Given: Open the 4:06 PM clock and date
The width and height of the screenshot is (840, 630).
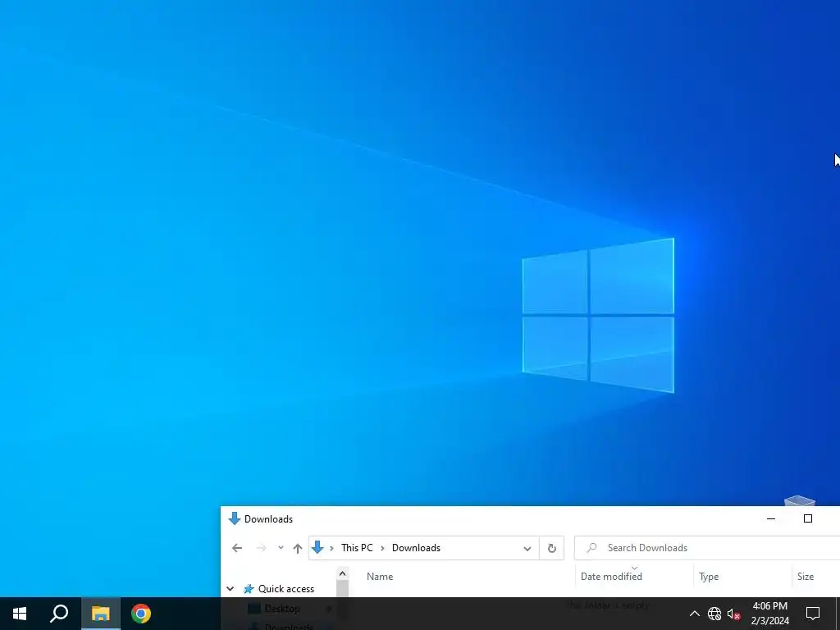Looking at the screenshot, I should coord(769,614).
